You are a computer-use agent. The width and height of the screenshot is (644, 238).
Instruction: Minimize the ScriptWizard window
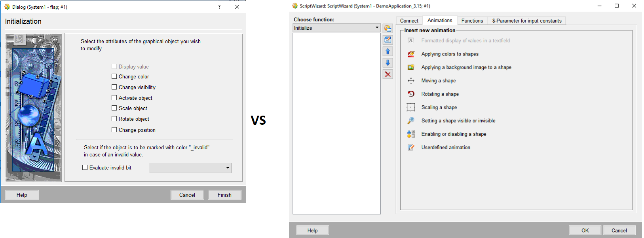click(599, 6)
